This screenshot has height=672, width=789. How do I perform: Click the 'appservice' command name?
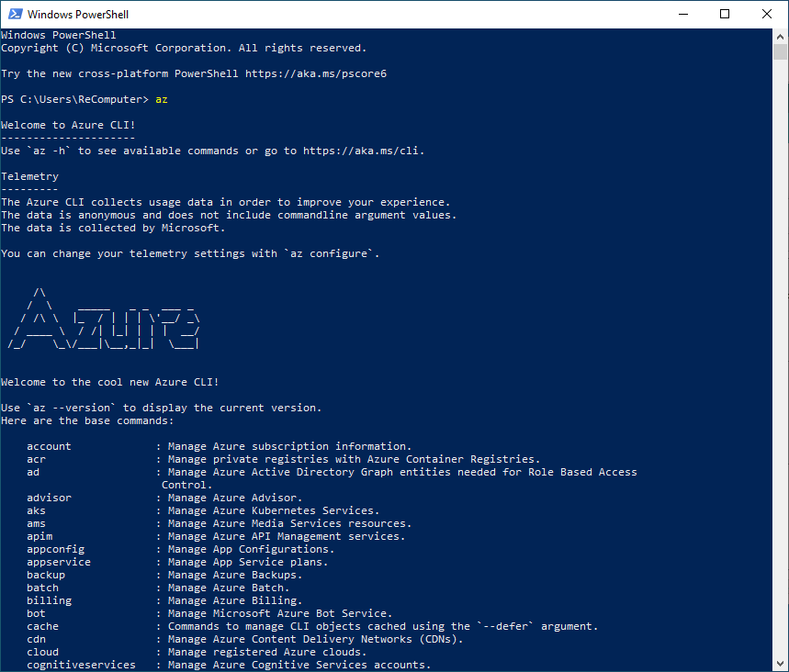tap(59, 563)
